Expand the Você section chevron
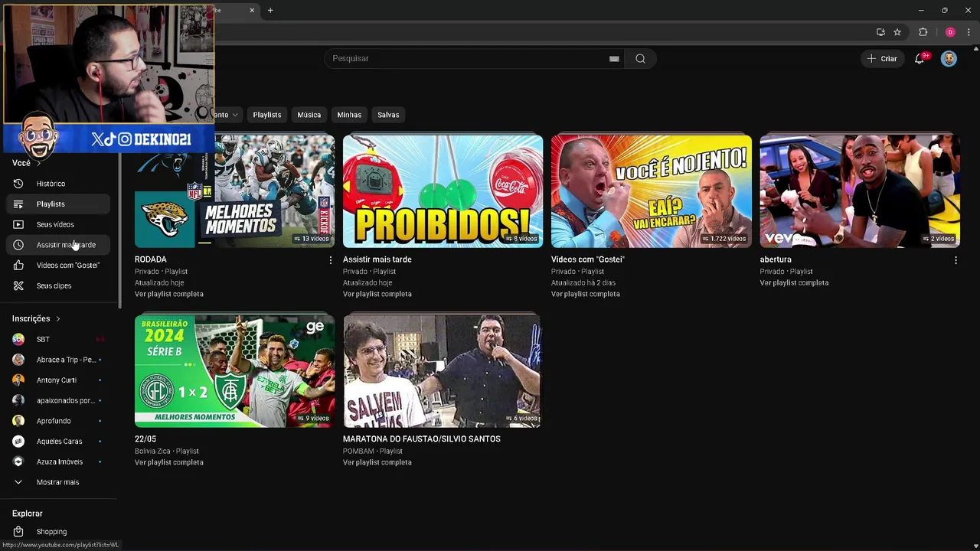Screen dimensions: 980x551 [38, 163]
